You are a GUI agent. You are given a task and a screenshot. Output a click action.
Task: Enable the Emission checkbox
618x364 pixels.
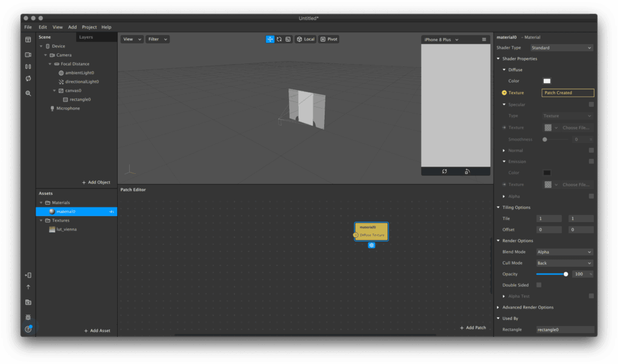(x=591, y=161)
